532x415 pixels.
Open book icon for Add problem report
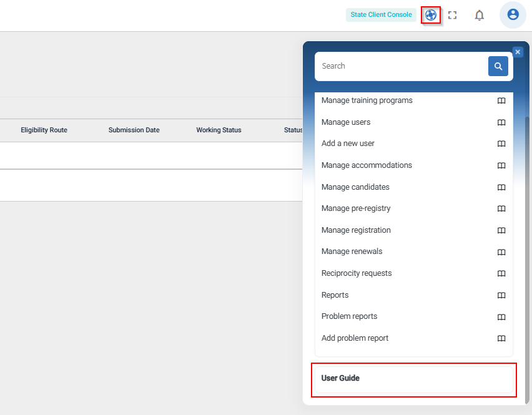(x=501, y=338)
